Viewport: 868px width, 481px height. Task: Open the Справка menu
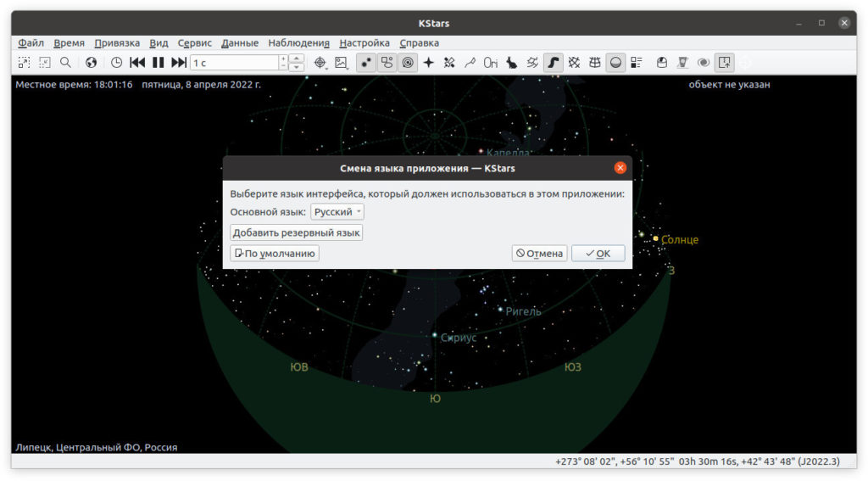coord(419,42)
